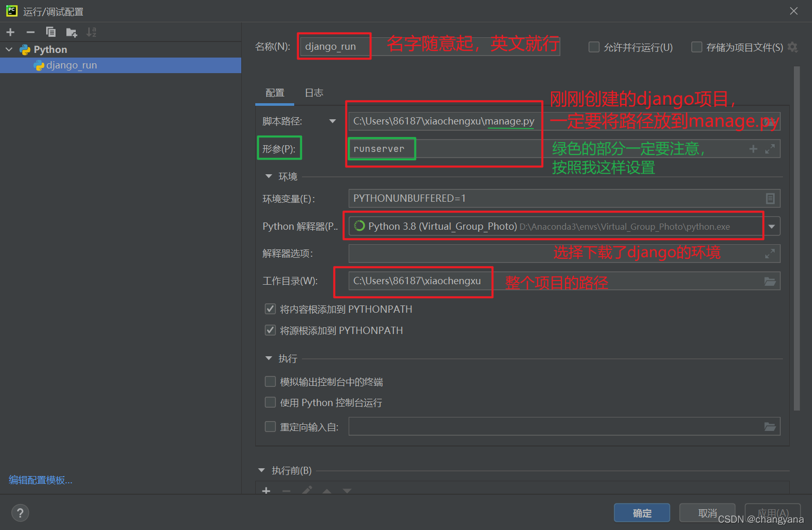The height and width of the screenshot is (530, 812).
Task: Switch to the 配置 tab
Action: (275, 93)
